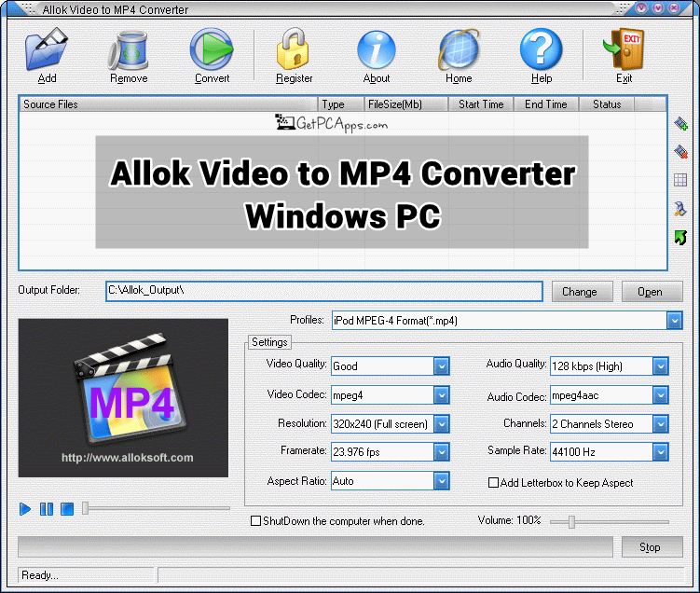Sort by the Type column header

click(341, 104)
